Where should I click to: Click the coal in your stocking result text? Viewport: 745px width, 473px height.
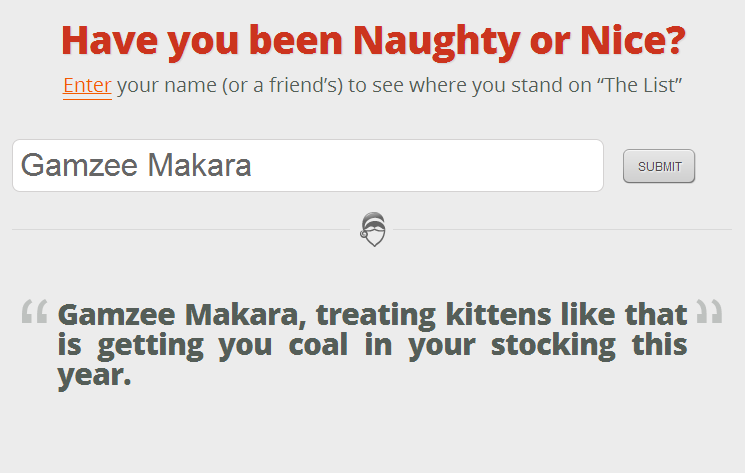pyautogui.click(x=372, y=345)
